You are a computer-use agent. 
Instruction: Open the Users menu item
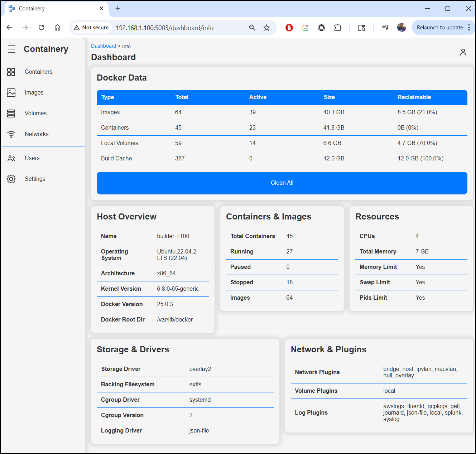(32, 158)
